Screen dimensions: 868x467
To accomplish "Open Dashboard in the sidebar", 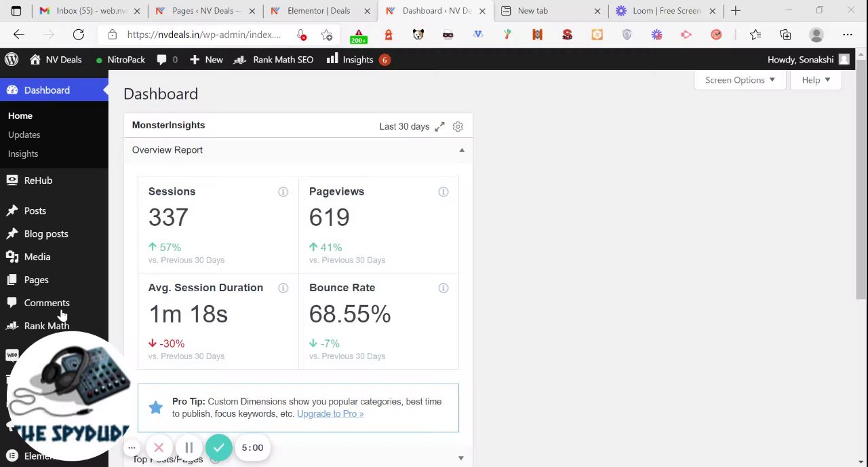I will click(x=54, y=90).
